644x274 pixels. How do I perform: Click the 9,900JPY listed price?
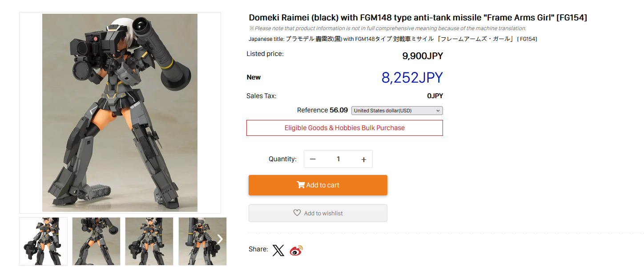(423, 56)
